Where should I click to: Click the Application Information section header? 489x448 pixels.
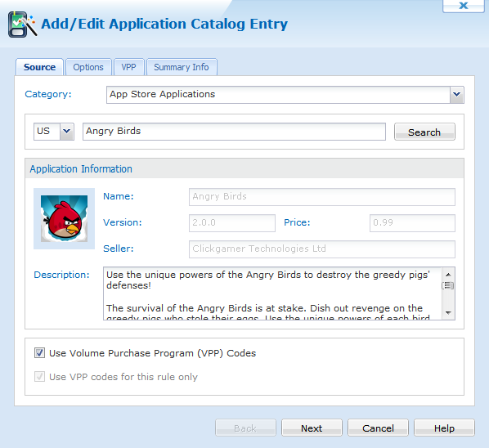(244, 168)
